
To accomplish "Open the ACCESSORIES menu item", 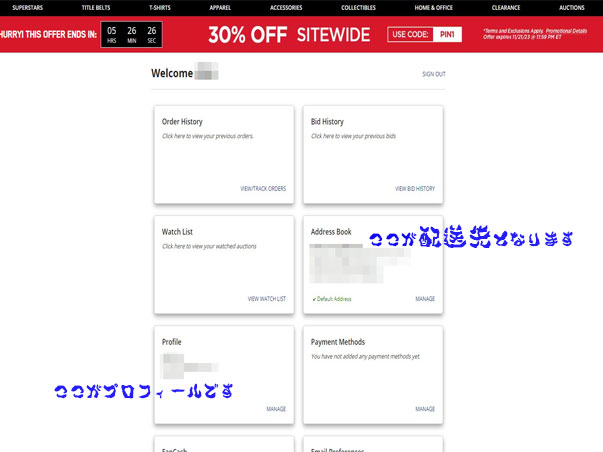I will 286,7.
